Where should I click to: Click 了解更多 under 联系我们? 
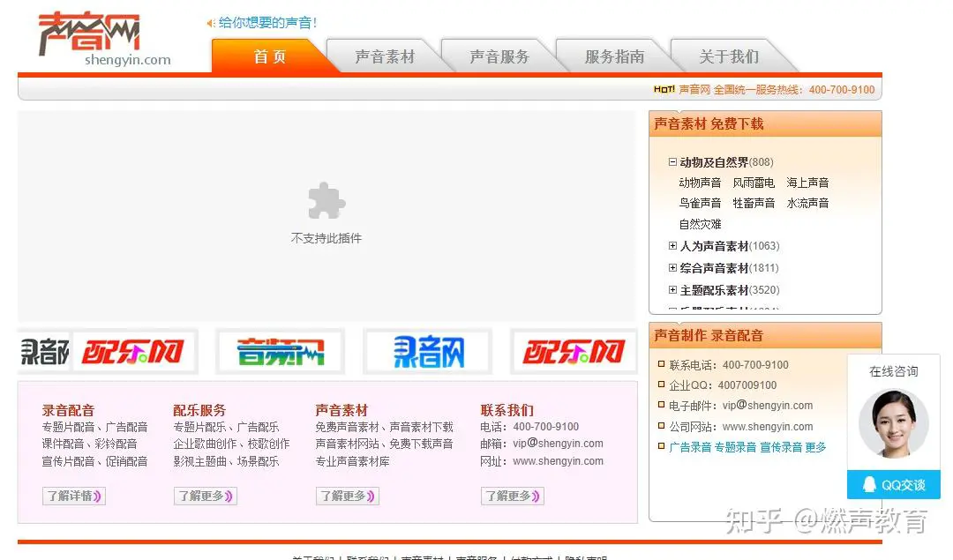(x=513, y=497)
